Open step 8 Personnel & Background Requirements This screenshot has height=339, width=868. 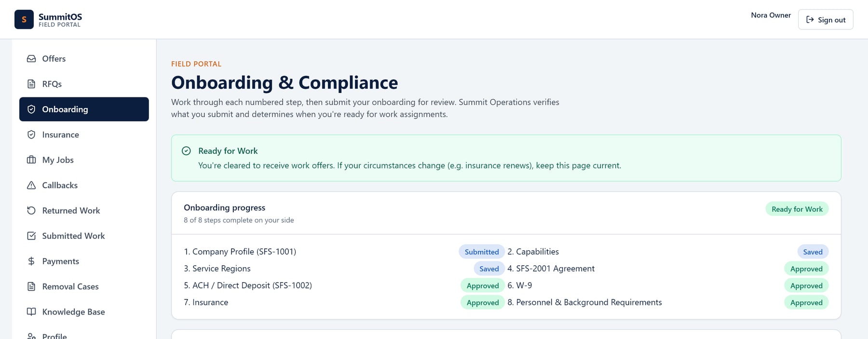tap(584, 302)
